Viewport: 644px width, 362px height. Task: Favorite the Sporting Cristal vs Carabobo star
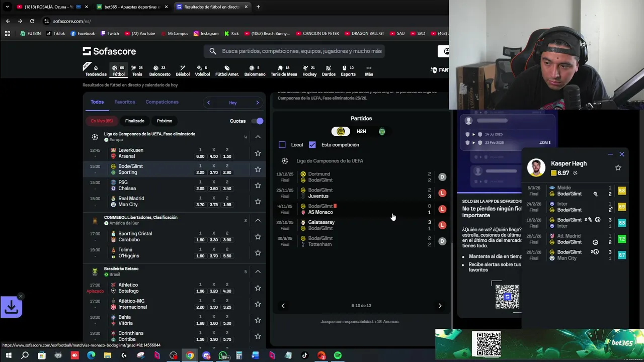tap(258, 237)
